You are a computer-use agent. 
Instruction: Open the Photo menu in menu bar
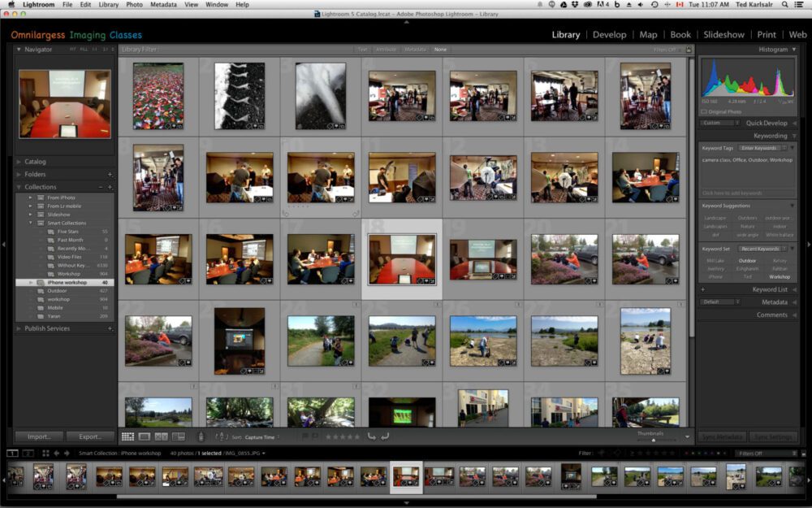(x=135, y=5)
